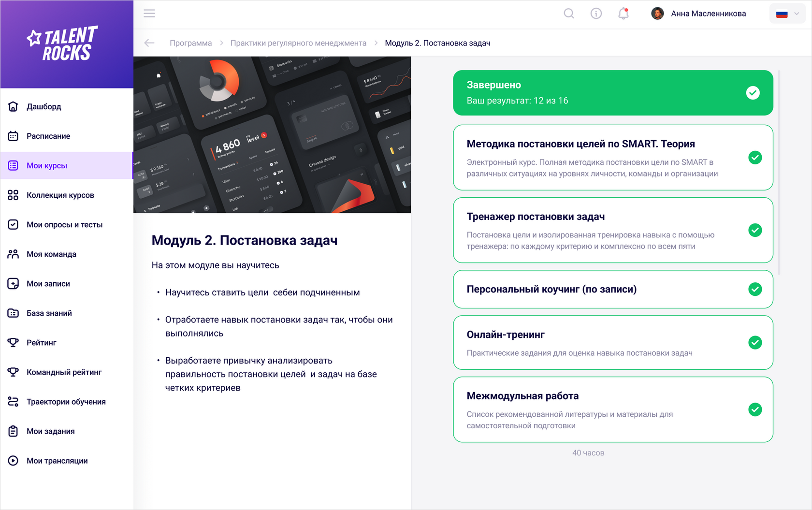The width and height of the screenshot is (812, 510).
Task: Click the Рейтинг trophy icon
Action: pyautogui.click(x=13, y=342)
